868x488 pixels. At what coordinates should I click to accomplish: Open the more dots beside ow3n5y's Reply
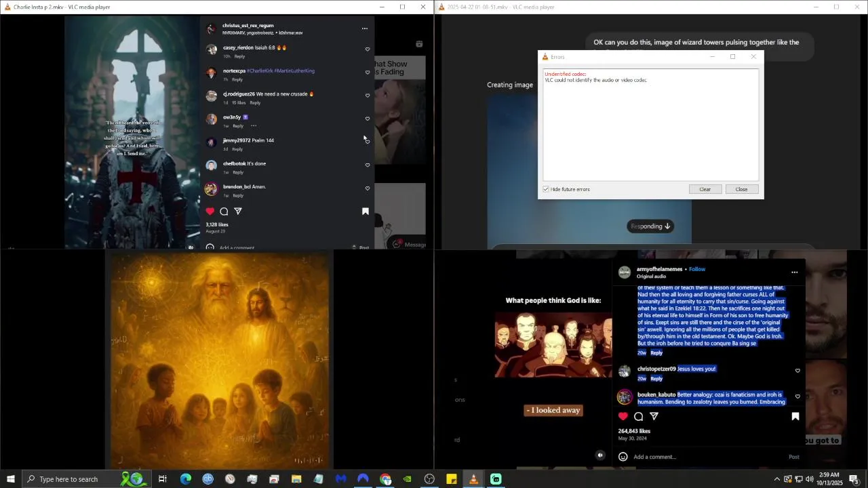(254, 125)
